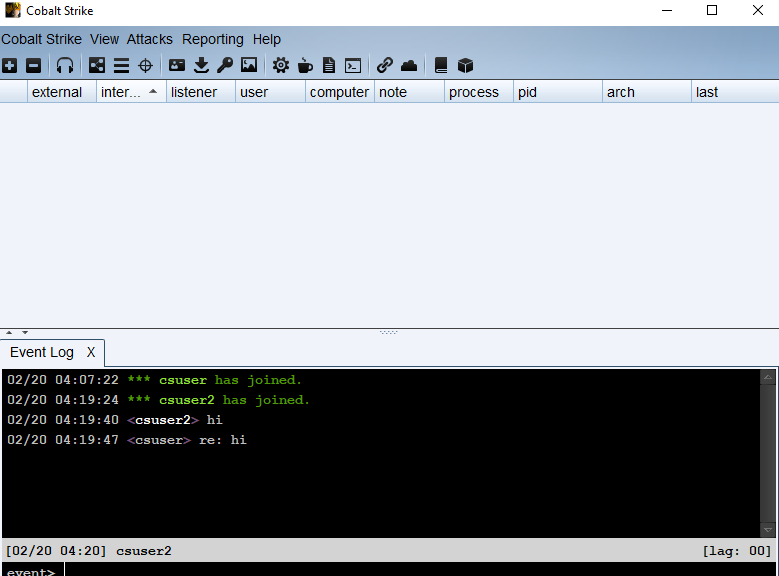The height and width of the screenshot is (576, 779).
Task: Open credentials with the key icon
Action: [225, 66]
